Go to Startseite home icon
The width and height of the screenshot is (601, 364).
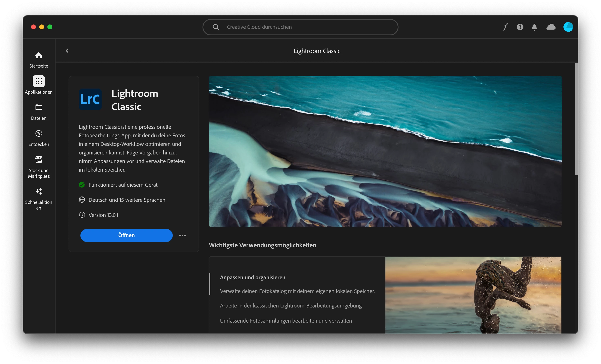(39, 55)
